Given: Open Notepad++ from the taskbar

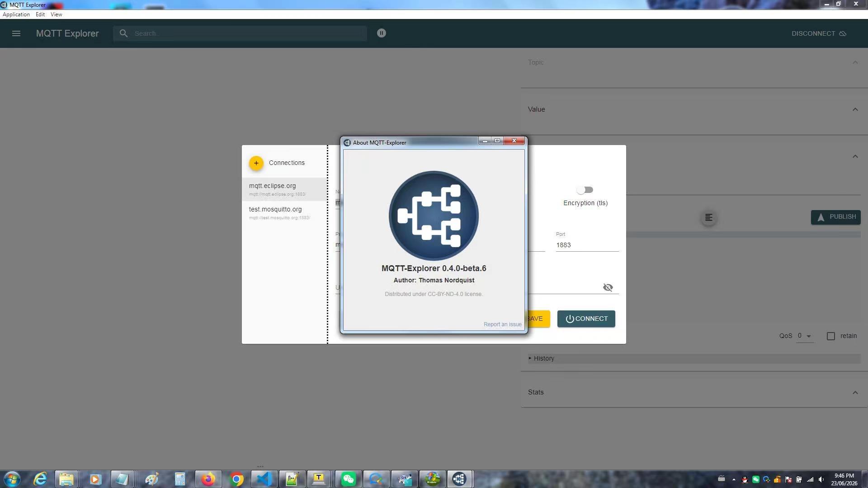Looking at the screenshot, I should [292, 479].
